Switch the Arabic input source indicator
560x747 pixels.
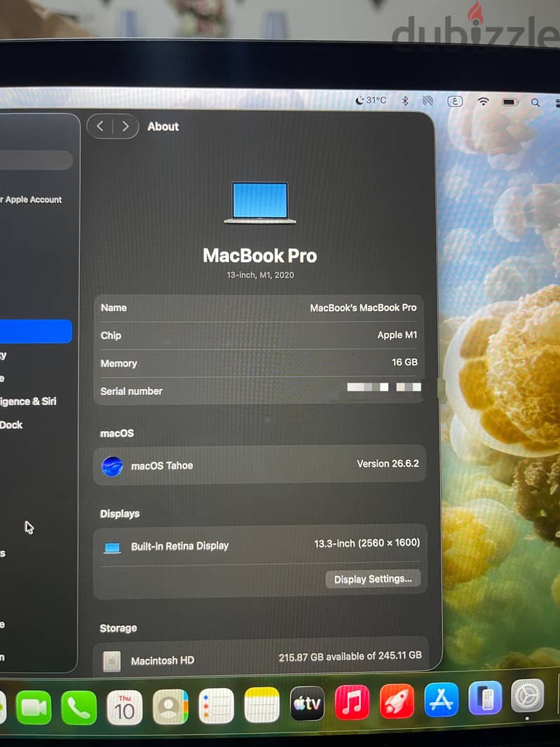[455, 102]
